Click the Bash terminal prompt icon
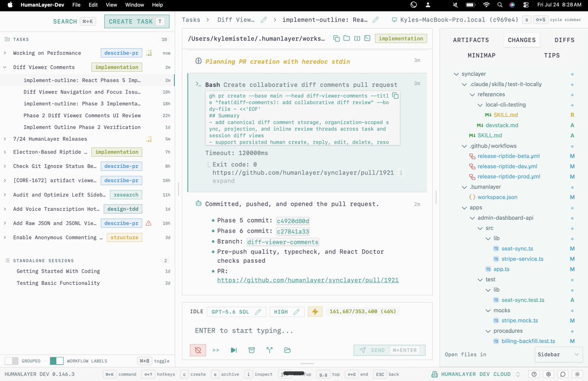 (198, 85)
